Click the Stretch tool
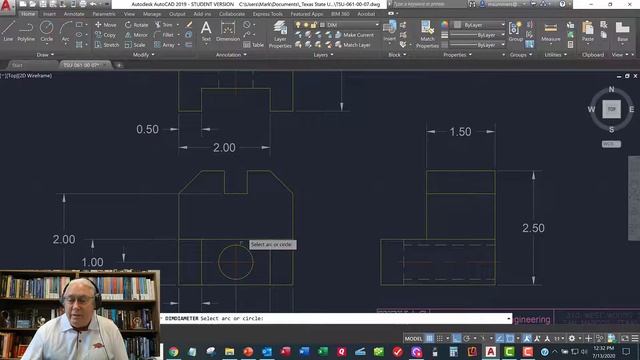The width and height of the screenshot is (640, 360). coord(107,45)
